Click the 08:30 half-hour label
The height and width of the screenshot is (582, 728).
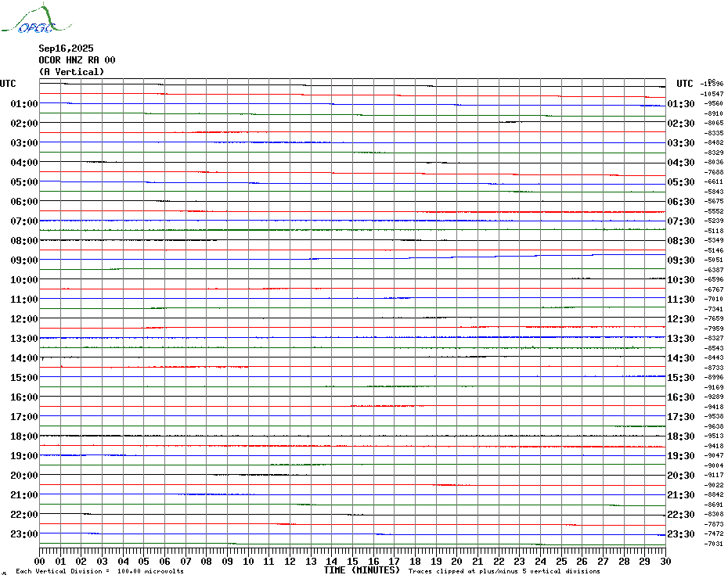[681, 240]
